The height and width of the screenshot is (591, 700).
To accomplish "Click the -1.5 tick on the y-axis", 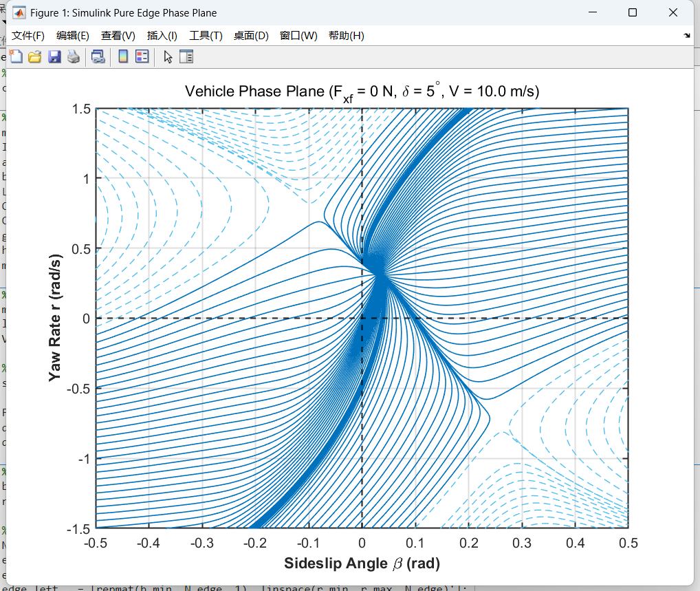I will 78,529.
